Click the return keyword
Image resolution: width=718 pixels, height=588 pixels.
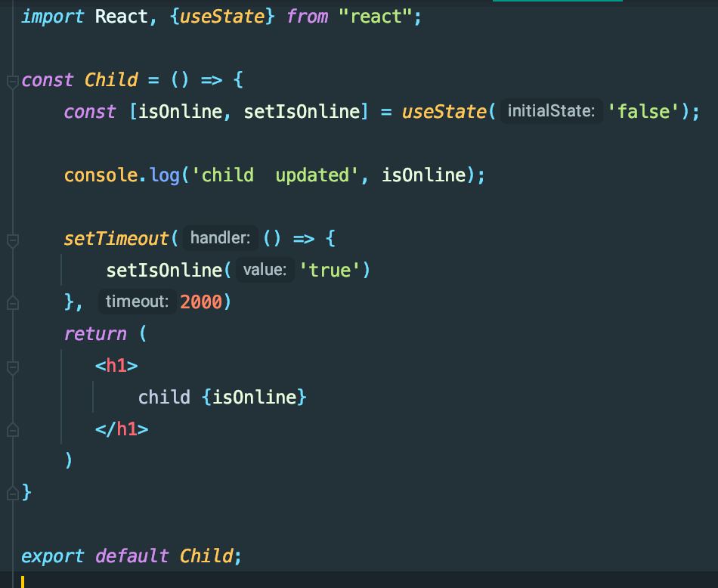pos(95,333)
